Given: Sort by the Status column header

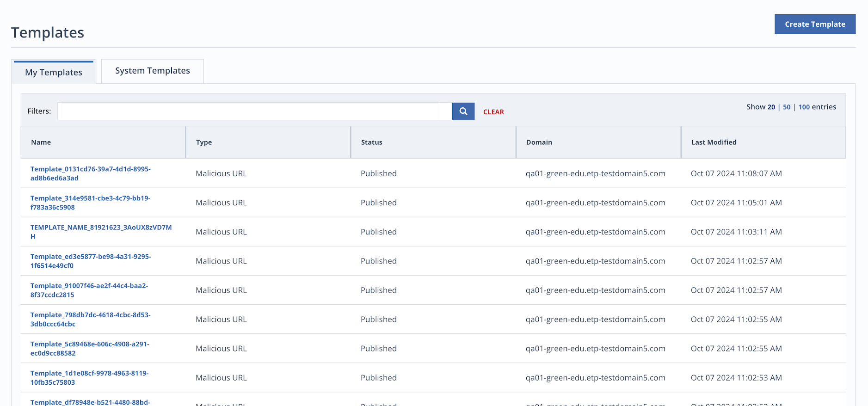Looking at the screenshot, I should coord(433,142).
